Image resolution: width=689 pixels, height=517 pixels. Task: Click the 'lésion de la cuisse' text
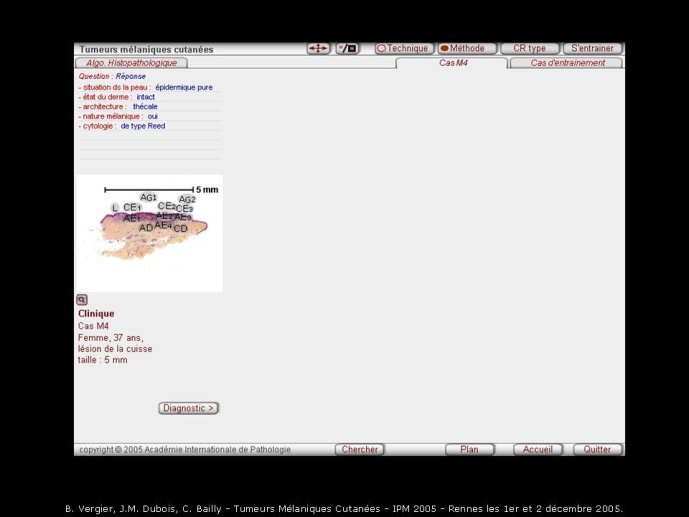tap(115, 349)
